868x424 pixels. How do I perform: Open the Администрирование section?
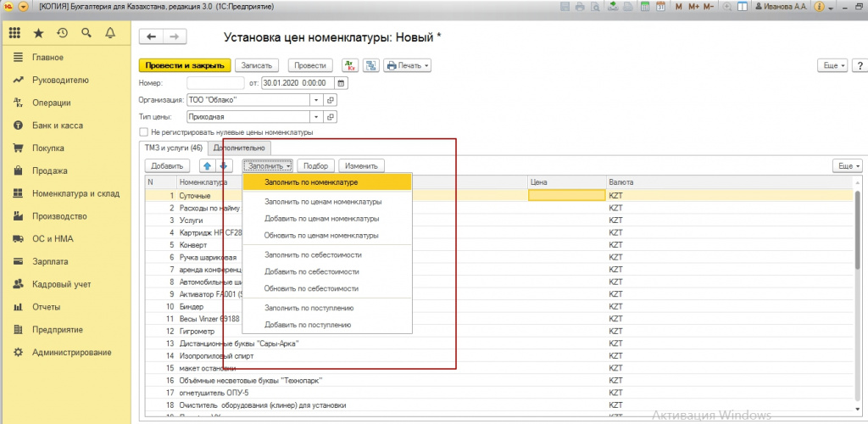[x=71, y=353]
